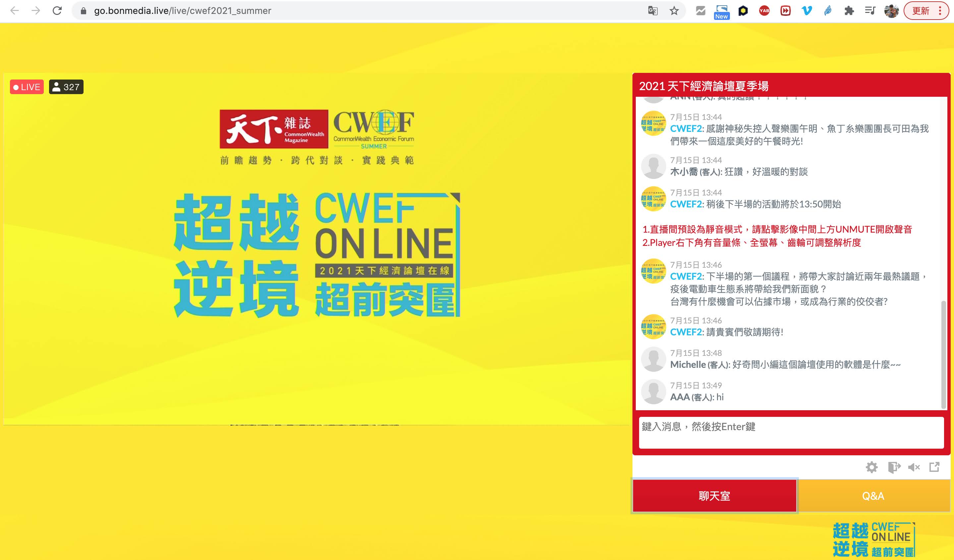The height and width of the screenshot is (560, 954).
Task: Click AAA guest avatar
Action: [x=653, y=392]
